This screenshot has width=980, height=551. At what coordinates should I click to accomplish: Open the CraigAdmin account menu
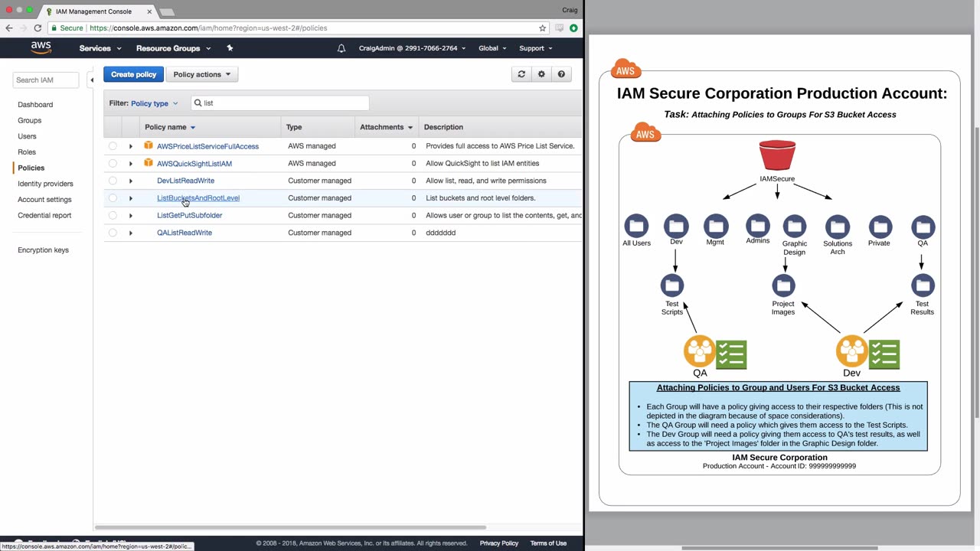(x=412, y=48)
